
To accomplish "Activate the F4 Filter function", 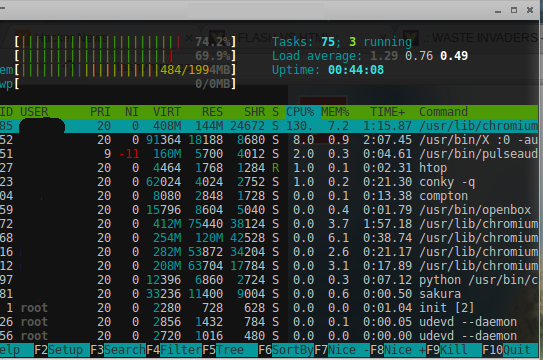I will [x=174, y=350].
